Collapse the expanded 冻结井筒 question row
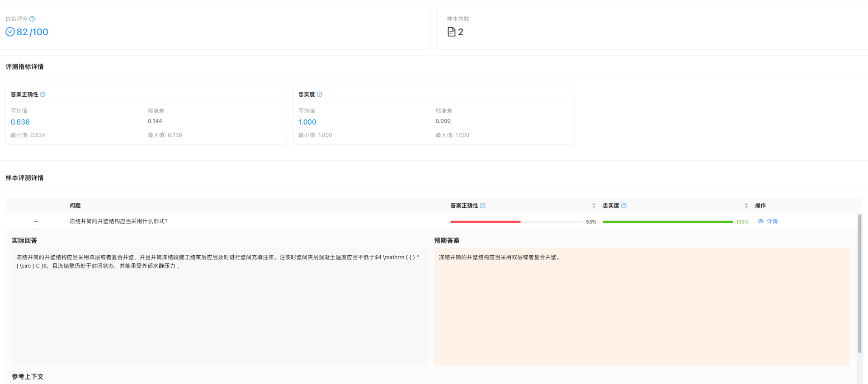The height and width of the screenshot is (384, 868). [x=36, y=221]
